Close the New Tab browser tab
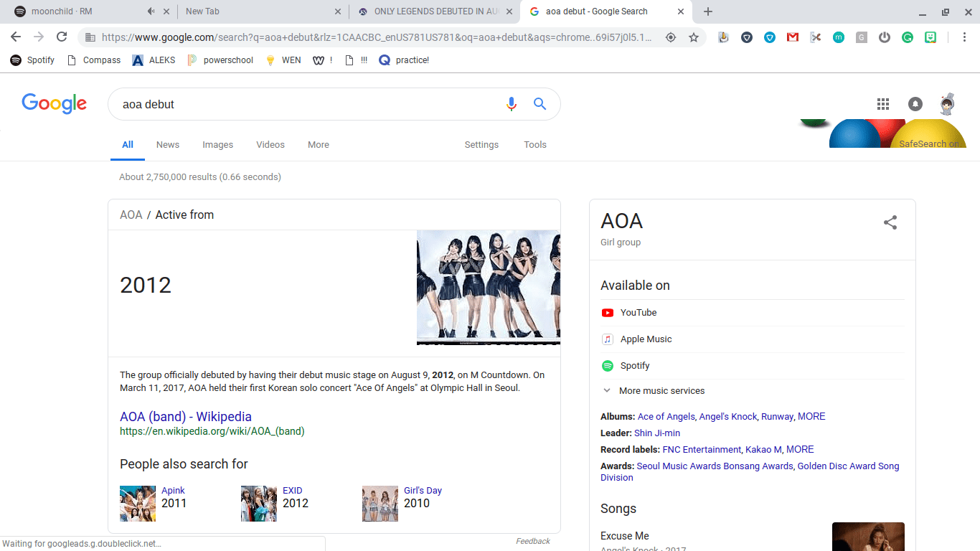The height and width of the screenshot is (551, 980). click(x=338, y=11)
